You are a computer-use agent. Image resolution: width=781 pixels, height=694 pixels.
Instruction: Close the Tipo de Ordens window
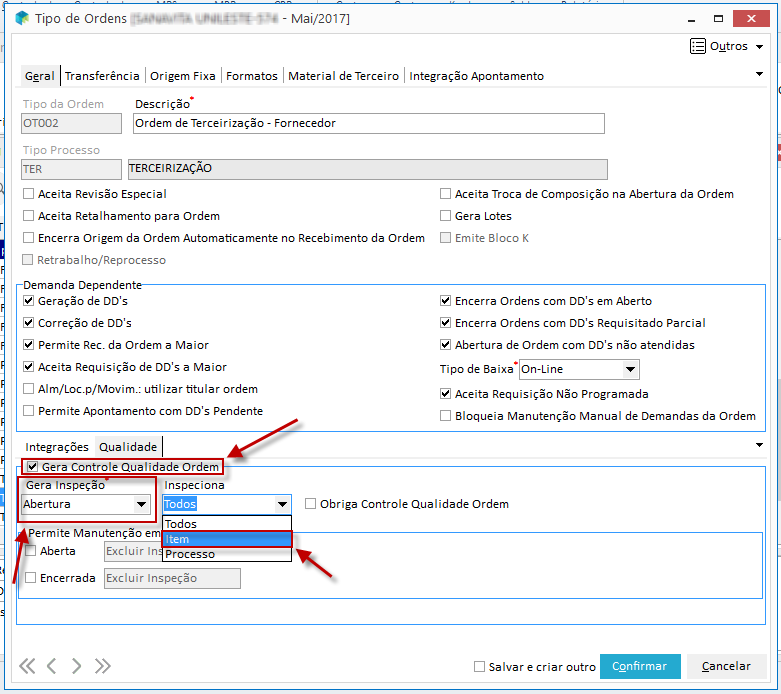coord(752,19)
